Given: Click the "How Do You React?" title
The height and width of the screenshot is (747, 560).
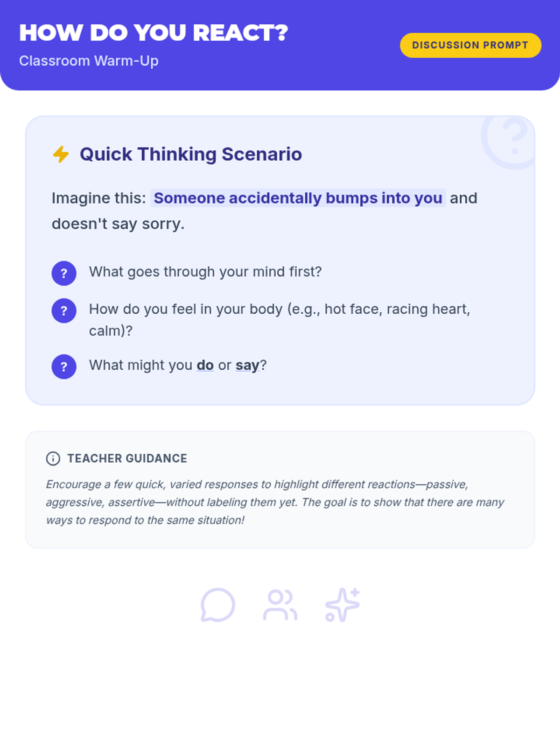Looking at the screenshot, I should click(x=154, y=33).
